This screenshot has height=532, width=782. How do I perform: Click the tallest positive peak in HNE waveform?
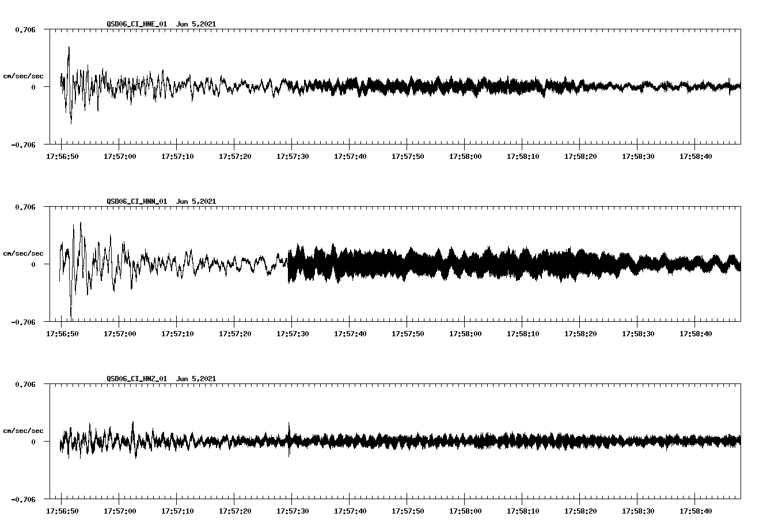pyautogui.click(x=69, y=48)
